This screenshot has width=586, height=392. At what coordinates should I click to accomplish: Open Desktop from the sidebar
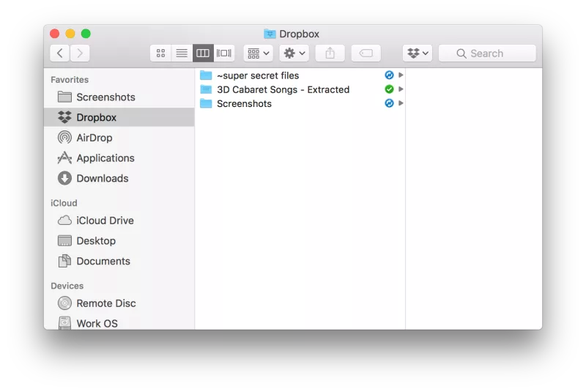pyautogui.click(x=119, y=240)
